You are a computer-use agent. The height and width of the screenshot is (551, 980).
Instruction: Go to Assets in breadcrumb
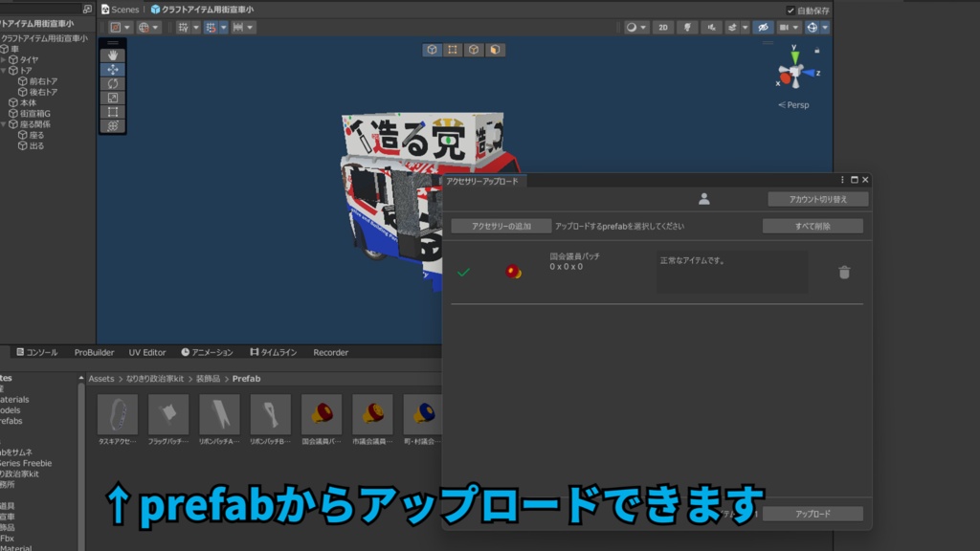(x=101, y=379)
